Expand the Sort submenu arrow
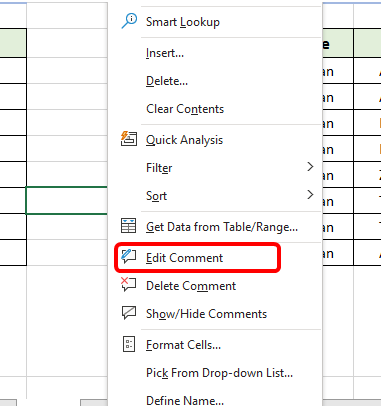The height and width of the screenshot is (409, 385). point(310,195)
